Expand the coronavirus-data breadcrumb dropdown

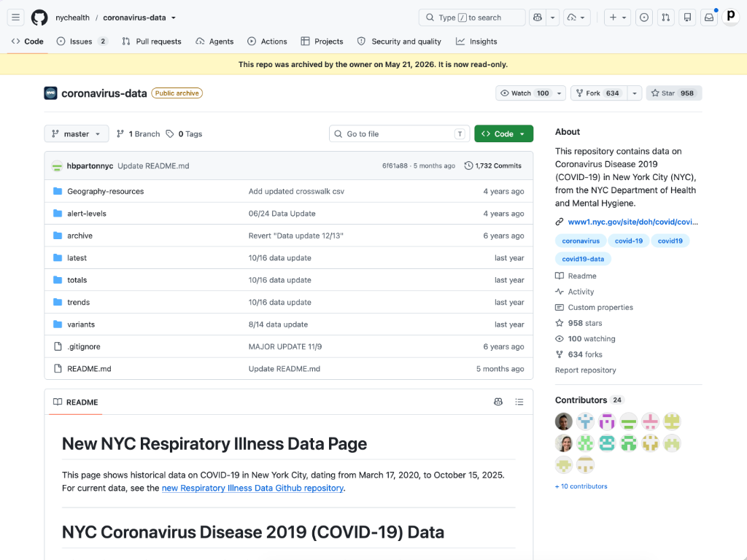coord(174,17)
